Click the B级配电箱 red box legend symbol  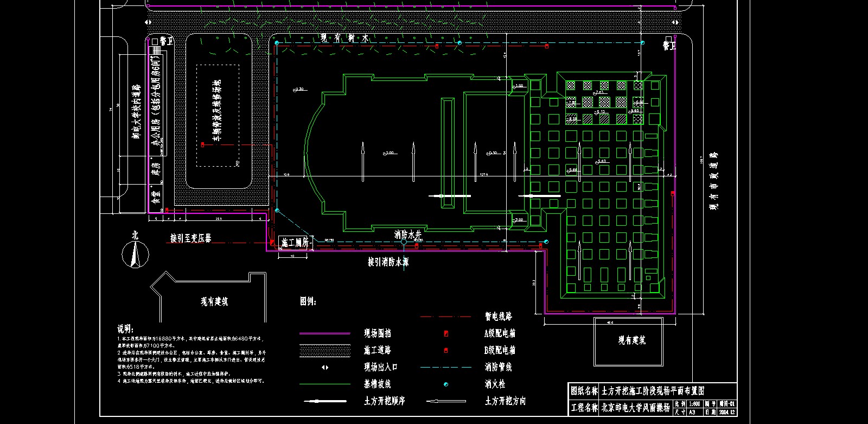point(446,350)
